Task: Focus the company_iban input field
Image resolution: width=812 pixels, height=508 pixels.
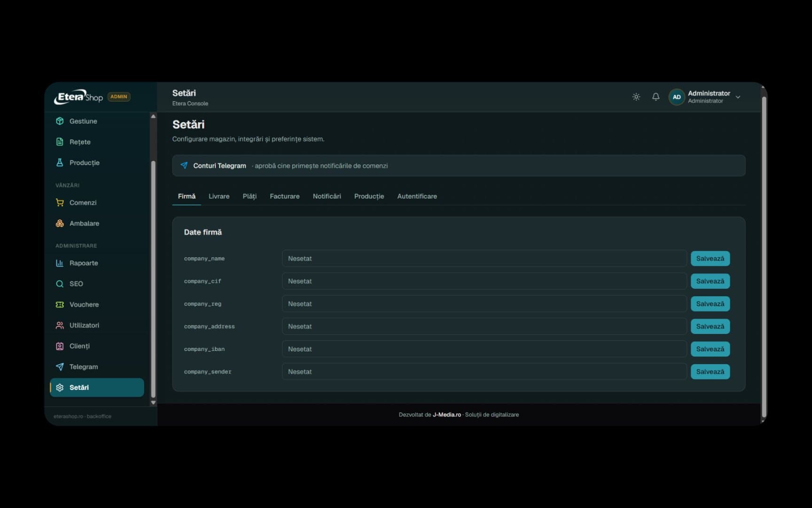Action: click(484, 349)
